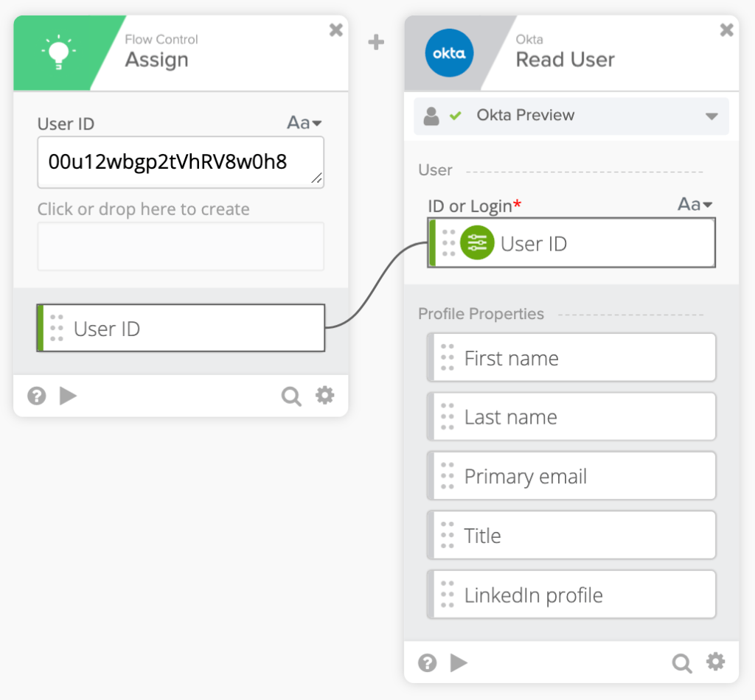Click the empty field to create new input
755x700 pixels.
180,246
